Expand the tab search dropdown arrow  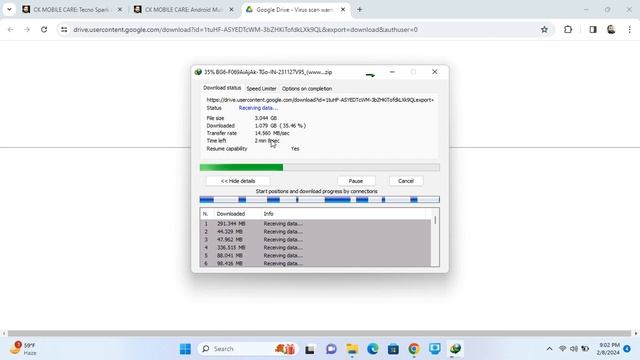point(9,9)
